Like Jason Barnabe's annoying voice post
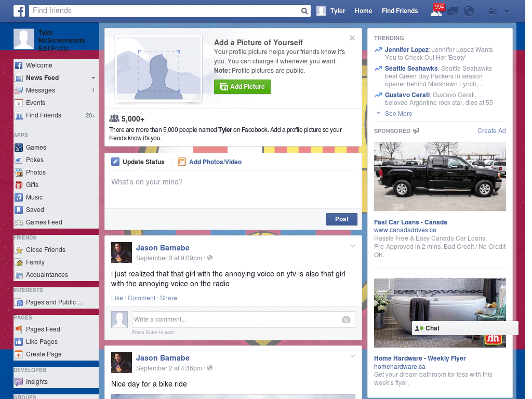 [116, 298]
